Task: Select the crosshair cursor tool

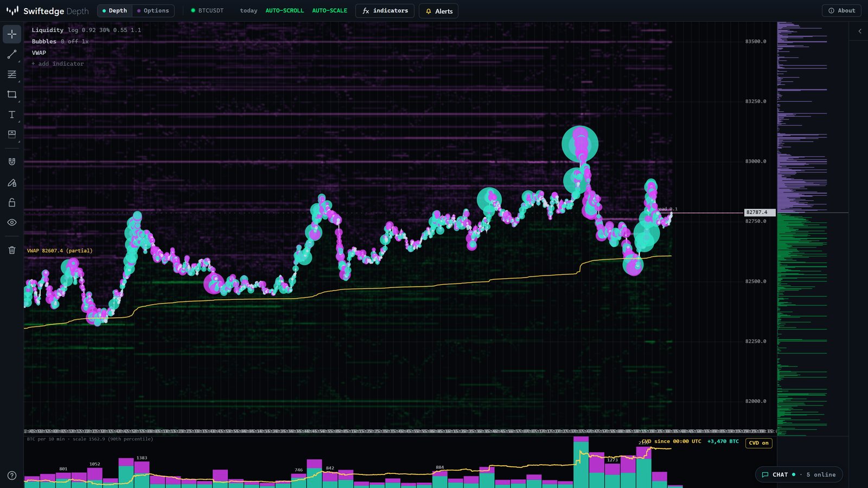Action: (x=12, y=34)
